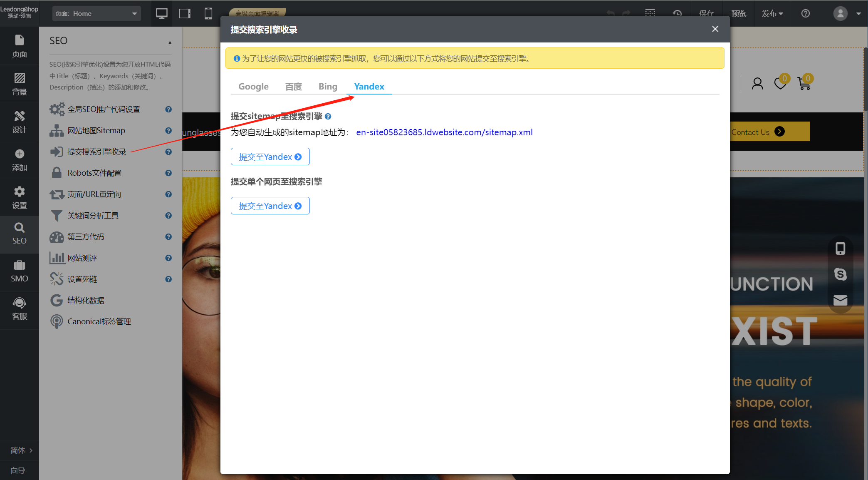Select desktop monitor view icon
Image resolution: width=868 pixels, height=480 pixels.
[x=161, y=13]
